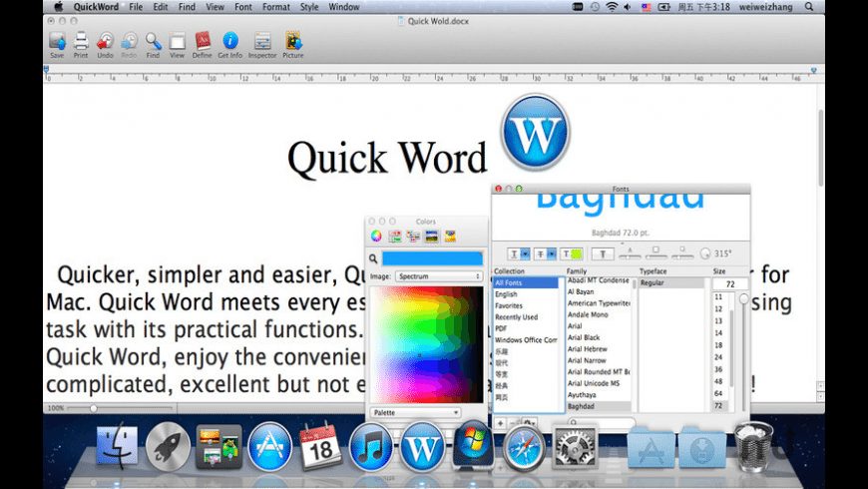The image size is (868, 489).
Task: Select color wheel mode in Colors panel
Action: [376, 237]
